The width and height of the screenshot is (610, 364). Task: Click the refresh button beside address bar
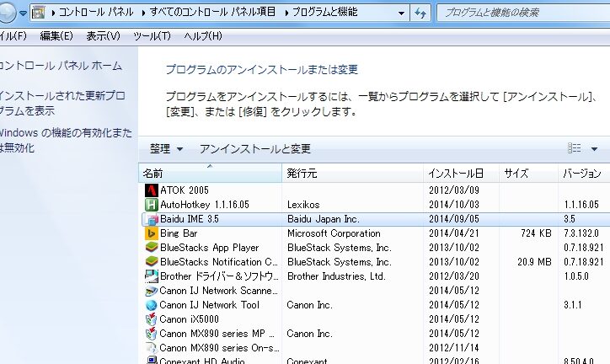point(420,13)
